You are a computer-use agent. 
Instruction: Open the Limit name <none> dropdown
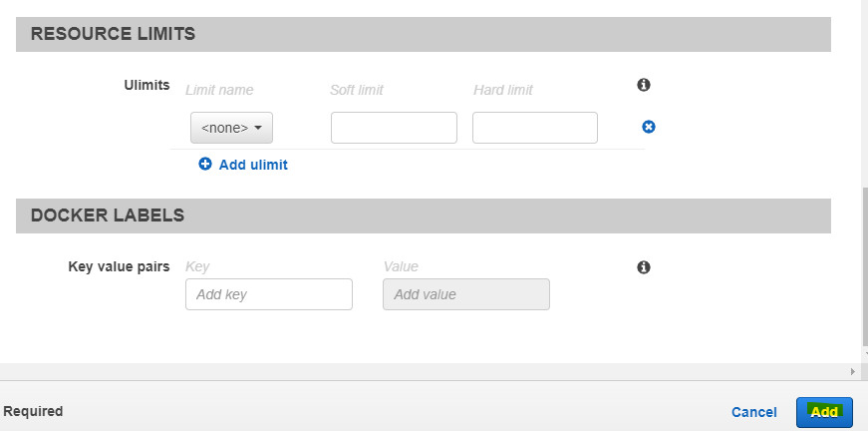(231, 128)
